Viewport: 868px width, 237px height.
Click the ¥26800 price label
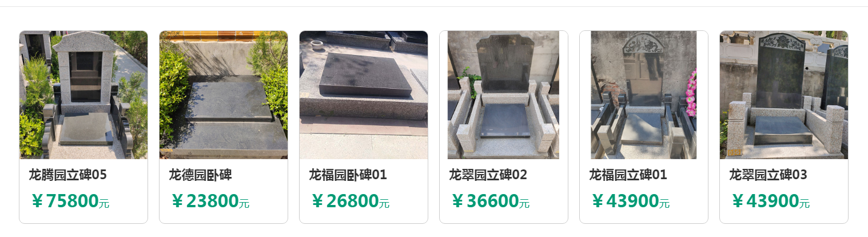point(350,202)
